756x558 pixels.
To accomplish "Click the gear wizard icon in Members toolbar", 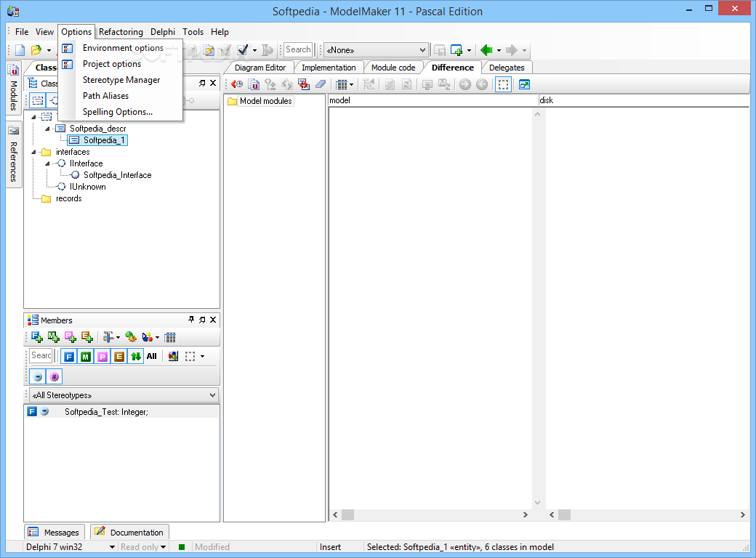I will [131, 337].
